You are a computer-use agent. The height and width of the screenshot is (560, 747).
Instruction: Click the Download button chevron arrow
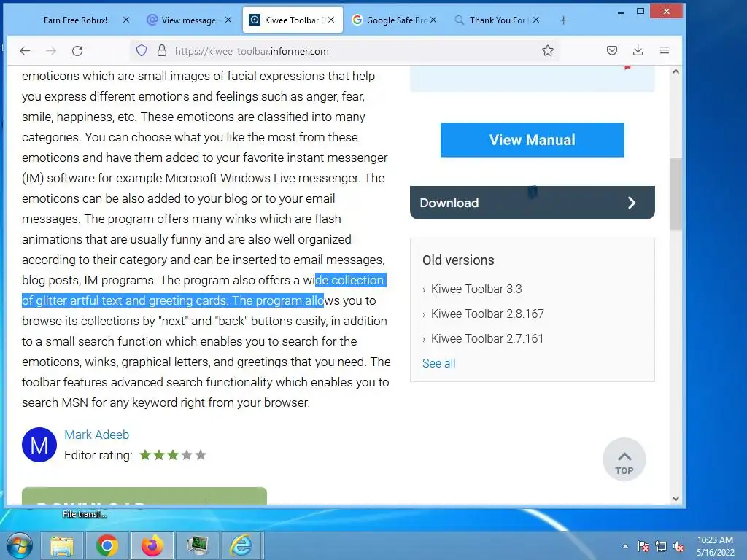point(632,203)
